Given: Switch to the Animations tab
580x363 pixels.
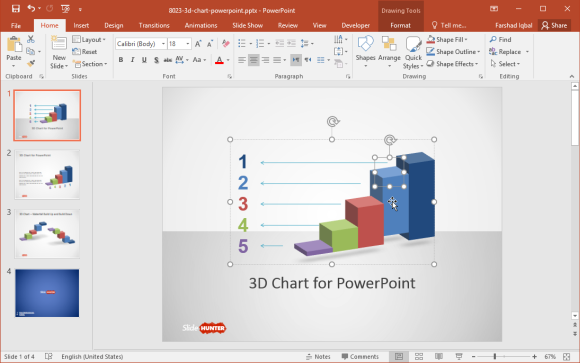Looking at the screenshot, I should click(x=201, y=26).
